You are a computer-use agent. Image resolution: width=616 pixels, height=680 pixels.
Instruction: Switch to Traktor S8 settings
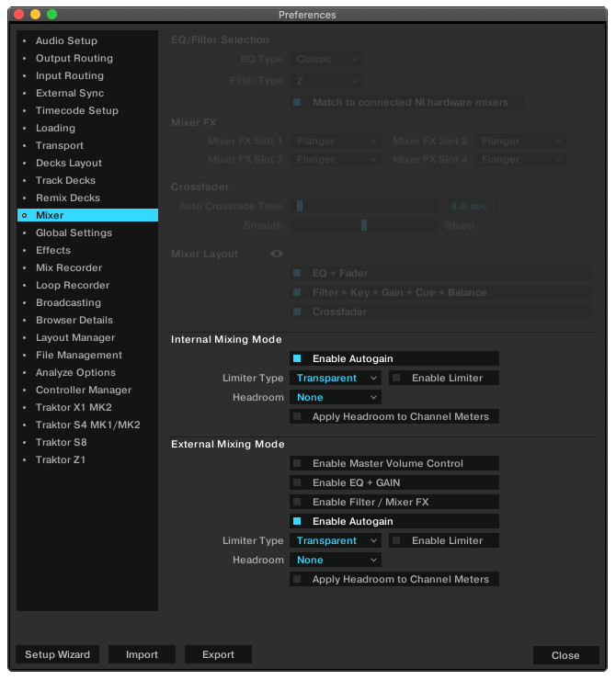click(61, 443)
